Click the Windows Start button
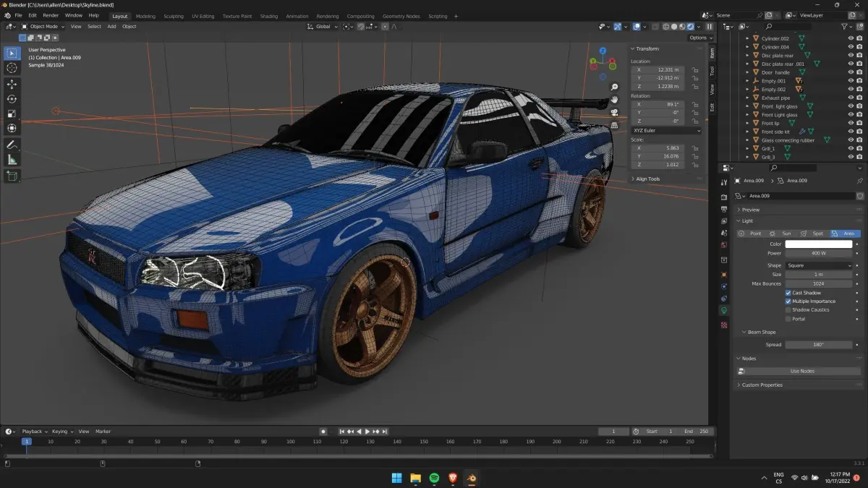This screenshot has height=488, width=868. (397, 478)
